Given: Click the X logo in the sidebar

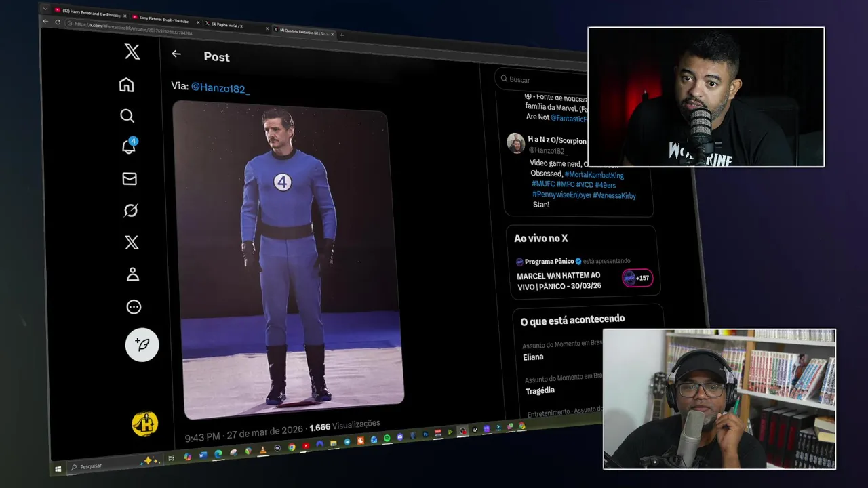Looking at the screenshot, I should coord(132,52).
